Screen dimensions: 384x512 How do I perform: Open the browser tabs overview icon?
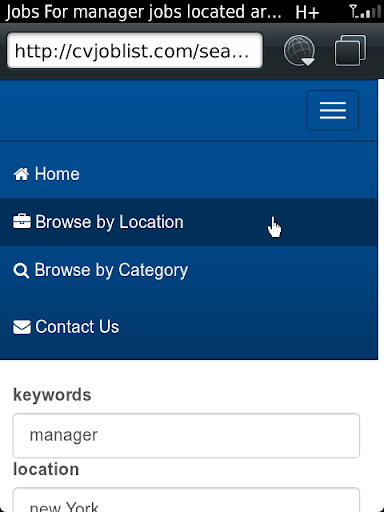350,50
